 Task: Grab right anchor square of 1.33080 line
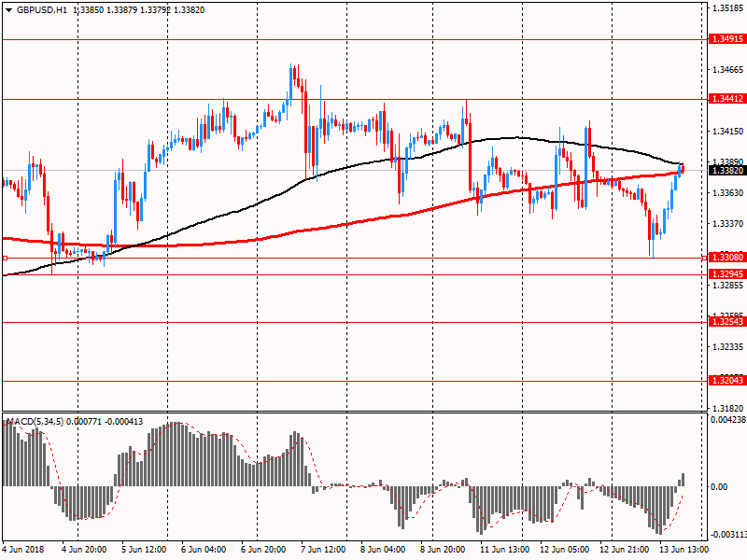point(705,259)
